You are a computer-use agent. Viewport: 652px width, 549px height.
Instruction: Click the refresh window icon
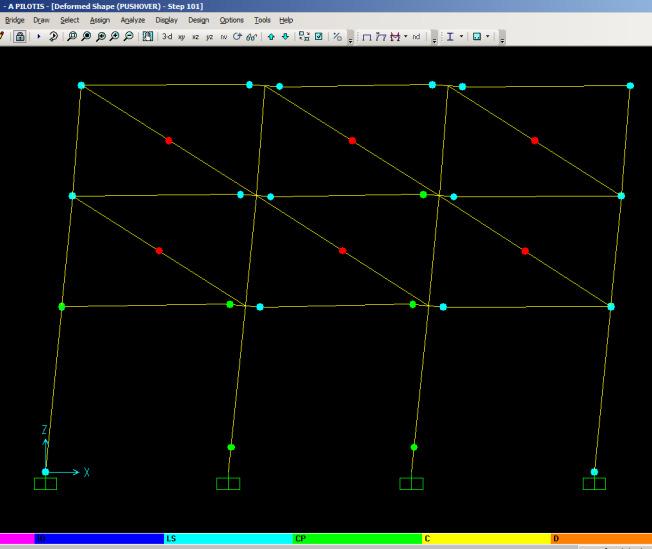click(x=53, y=37)
